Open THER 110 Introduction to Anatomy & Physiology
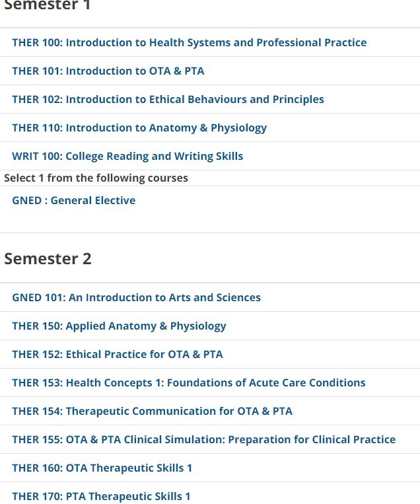 [139, 128]
